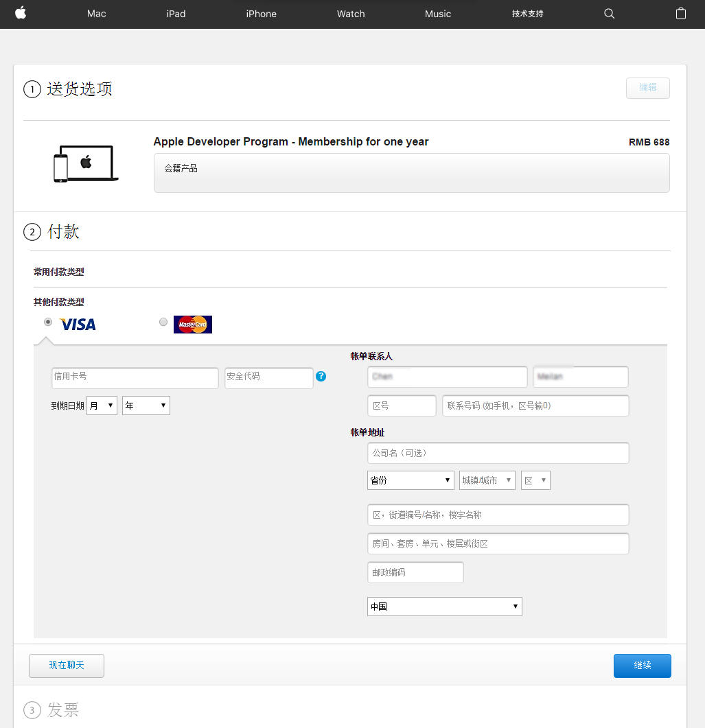Click the contact phone number (联系号码) field

point(535,406)
